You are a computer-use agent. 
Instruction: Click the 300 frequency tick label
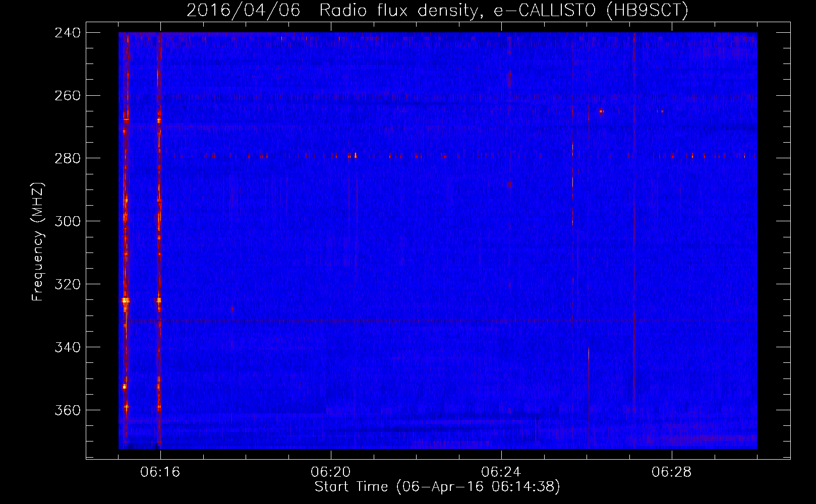(x=67, y=221)
